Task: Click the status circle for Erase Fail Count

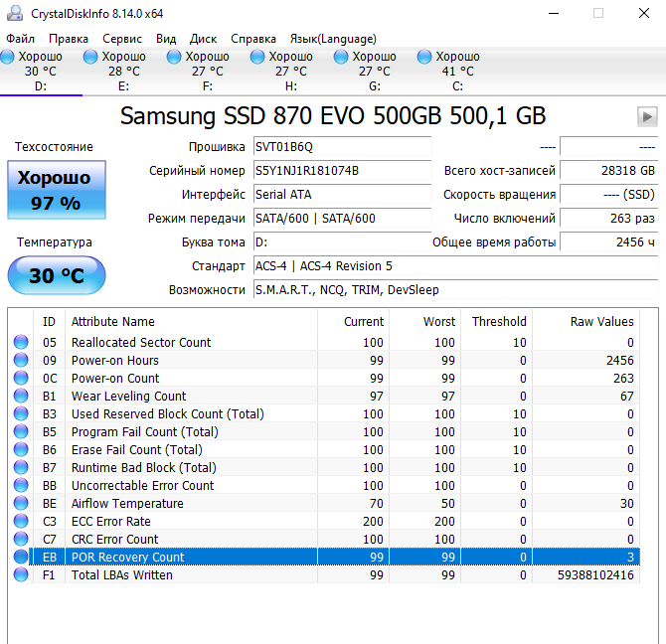Action: (21, 449)
